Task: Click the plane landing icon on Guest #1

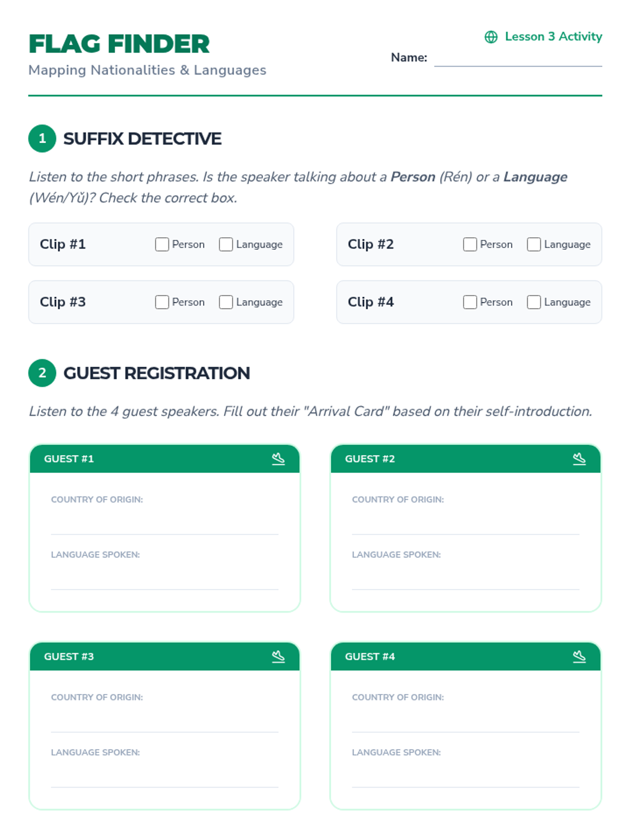Action: click(x=278, y=459)
